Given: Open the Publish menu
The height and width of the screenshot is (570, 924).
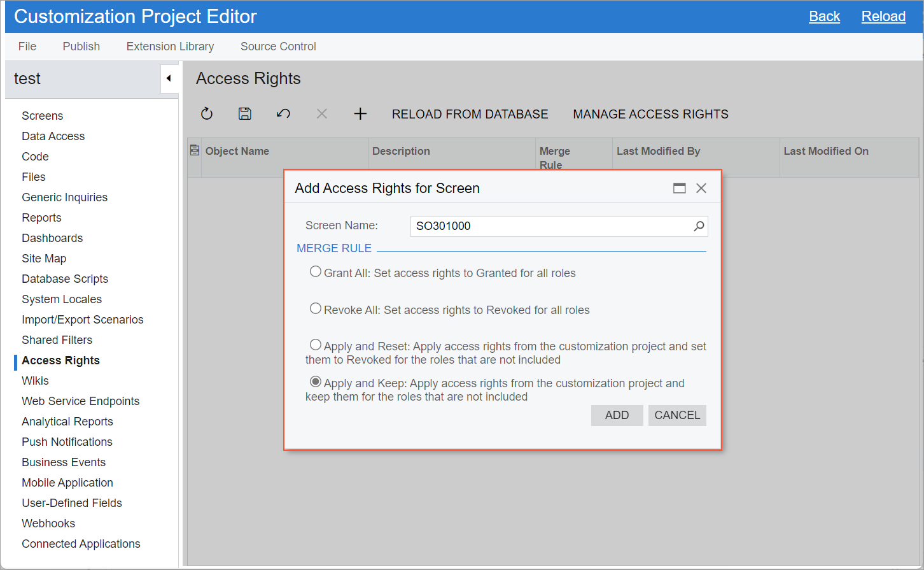Looking at the screenshot, I should [x=81, y=46].
